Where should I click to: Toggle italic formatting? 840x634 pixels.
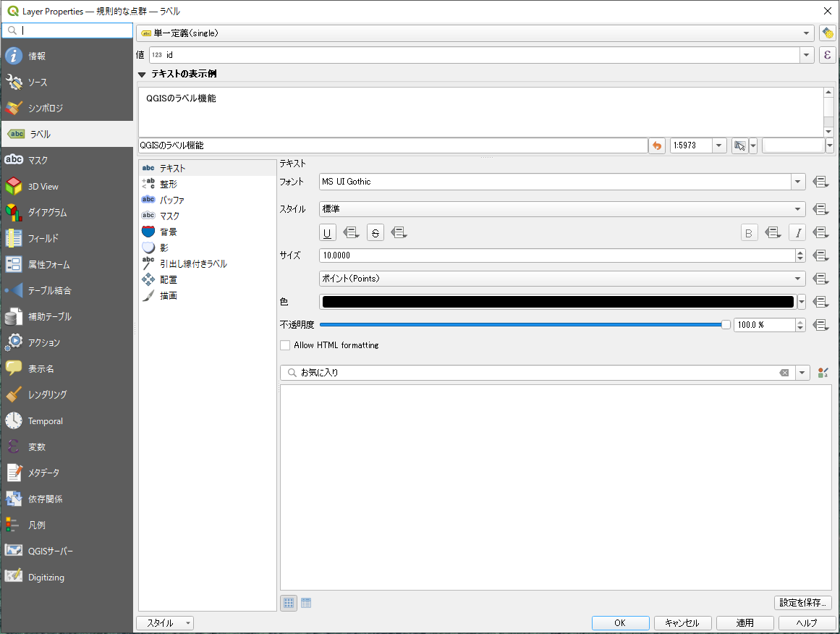point(797,232)
